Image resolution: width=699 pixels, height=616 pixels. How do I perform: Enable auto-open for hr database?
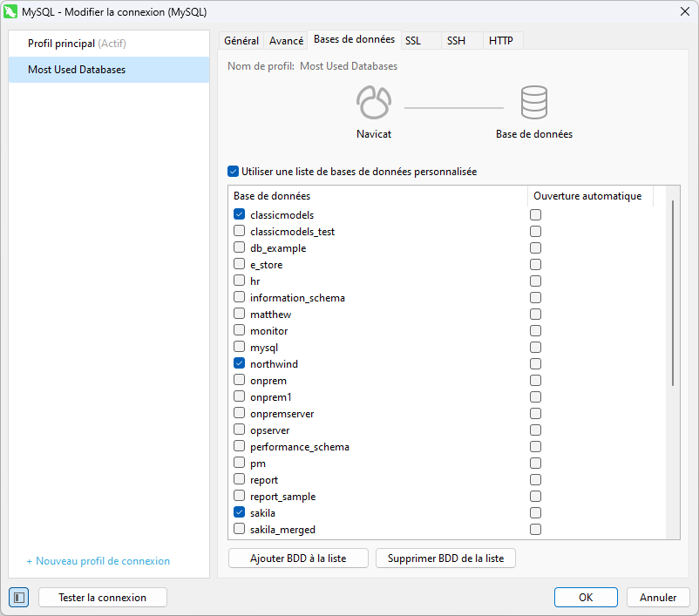535,281
